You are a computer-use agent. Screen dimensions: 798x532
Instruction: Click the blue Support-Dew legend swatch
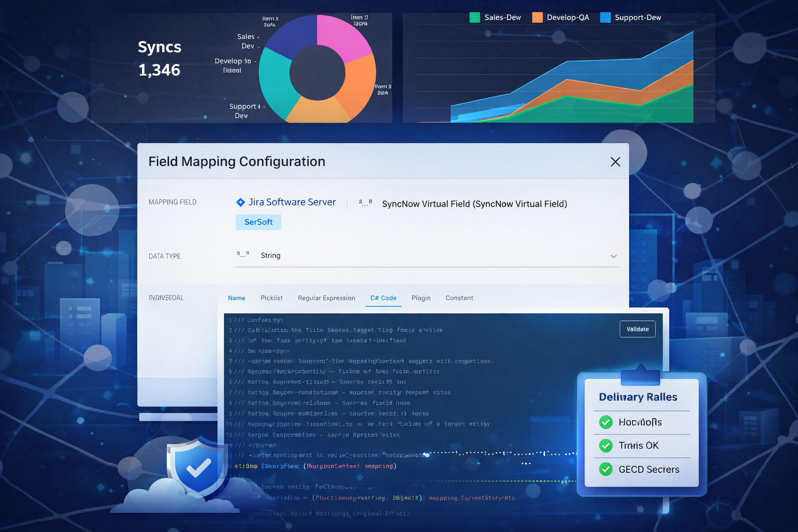[605, 18]
